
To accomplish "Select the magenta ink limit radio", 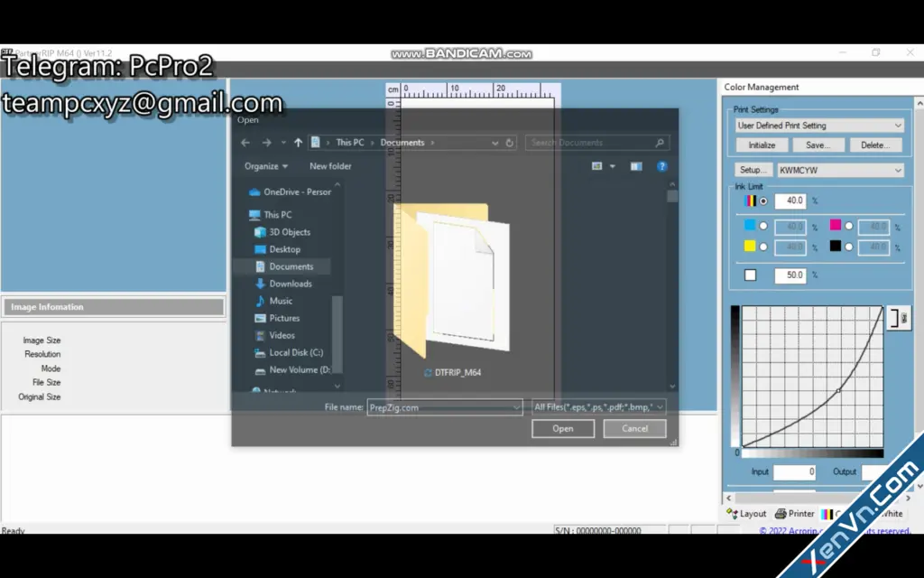I will [848, 226].
